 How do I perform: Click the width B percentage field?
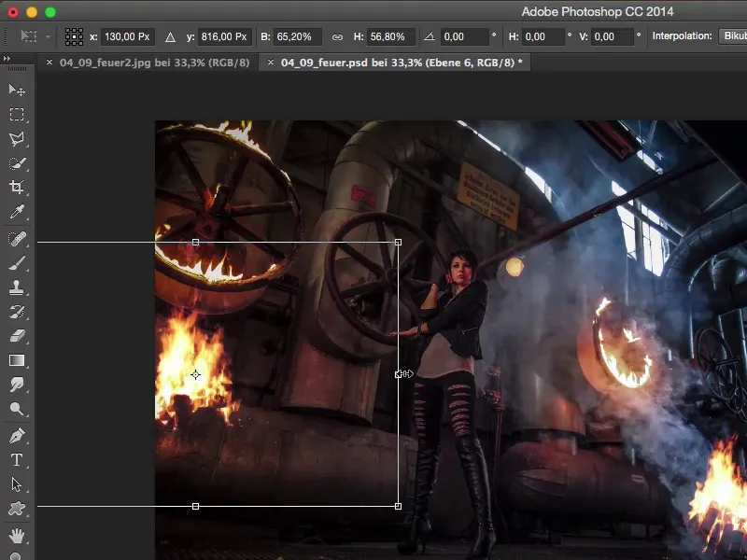(x=297, y=36)
